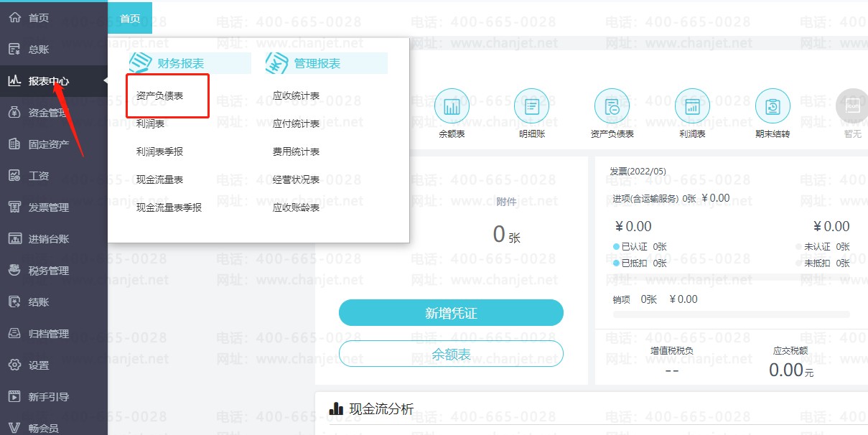Screen dimensions: 868x435
Task: Click the 新增凭证 button
Action: (451, 312)
